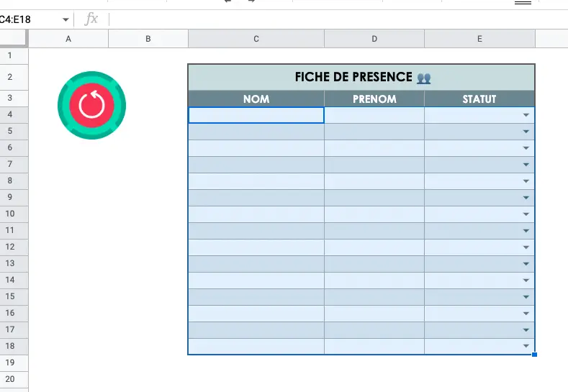Open the STATUT dropdown in row 7
The height and width of the screenshot is (392, 568).
526,165
